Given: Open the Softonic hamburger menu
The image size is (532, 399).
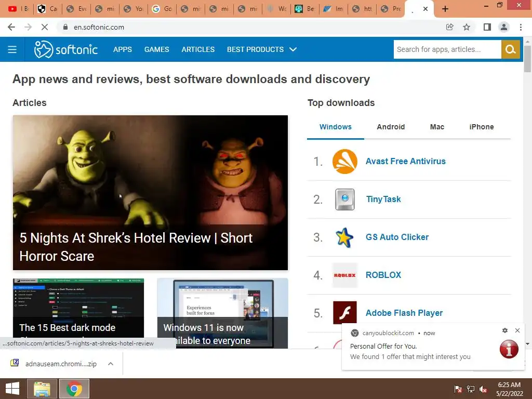Looking at the screenshot, I should pos(12,49).
